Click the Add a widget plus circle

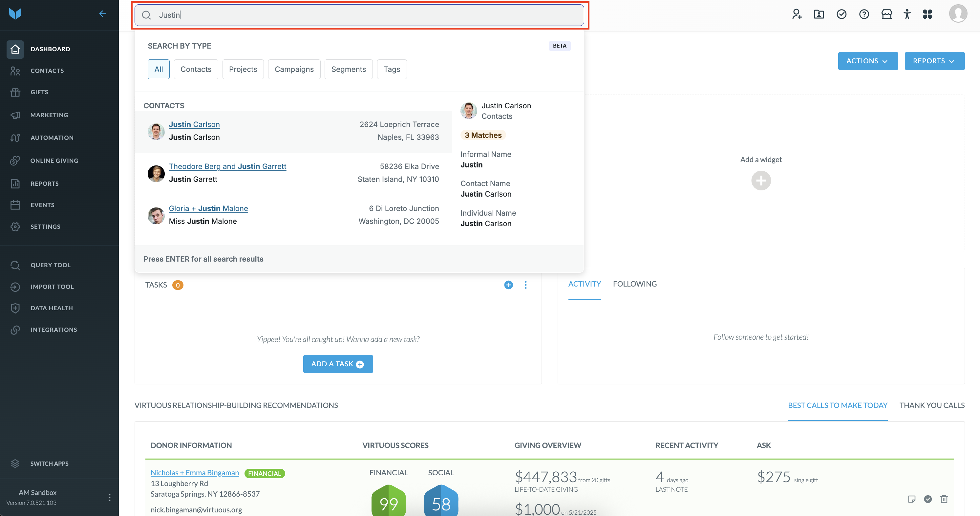tap(761, 181)
